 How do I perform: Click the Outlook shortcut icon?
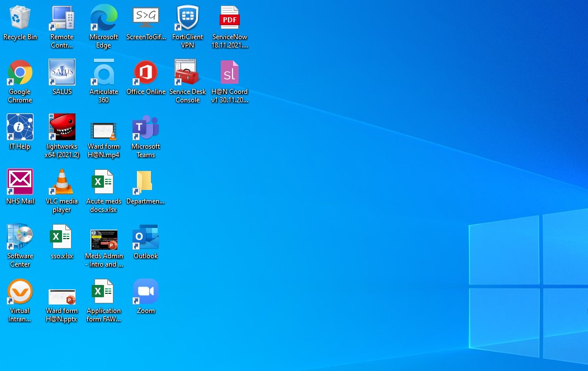[146, 236]
